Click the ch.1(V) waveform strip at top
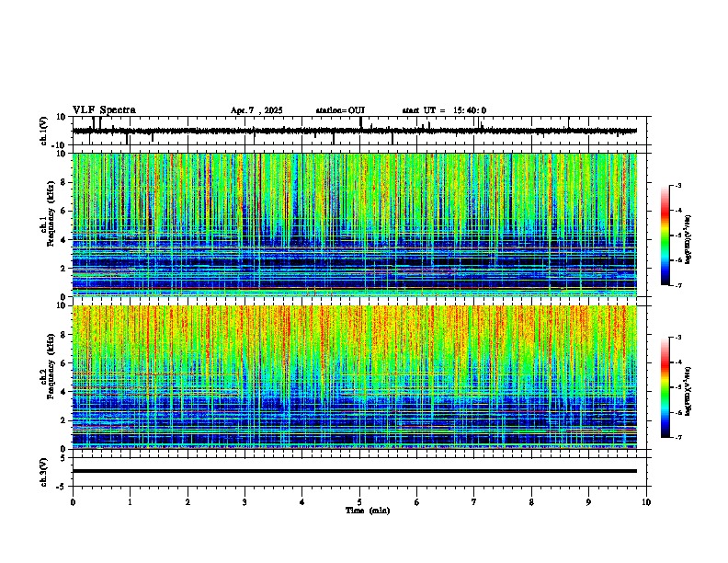The image size is (728, 563). click(x=355, y=131)
